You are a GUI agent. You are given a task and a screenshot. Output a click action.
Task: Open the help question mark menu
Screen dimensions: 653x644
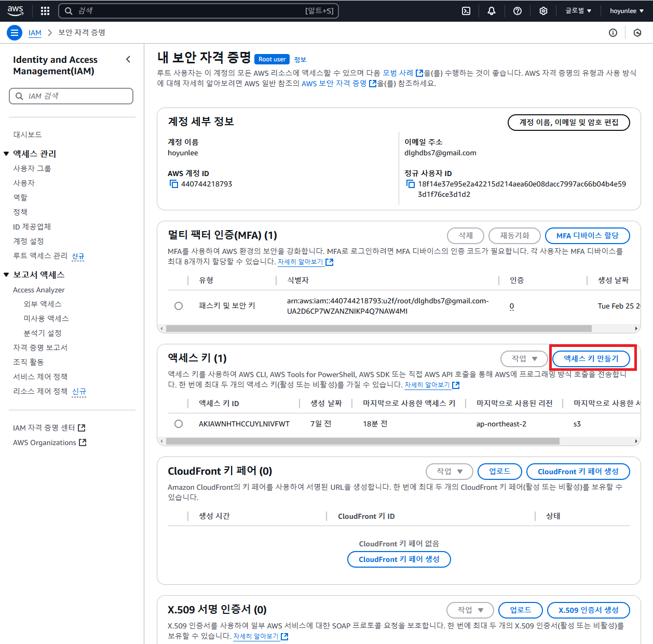[518, 11]
